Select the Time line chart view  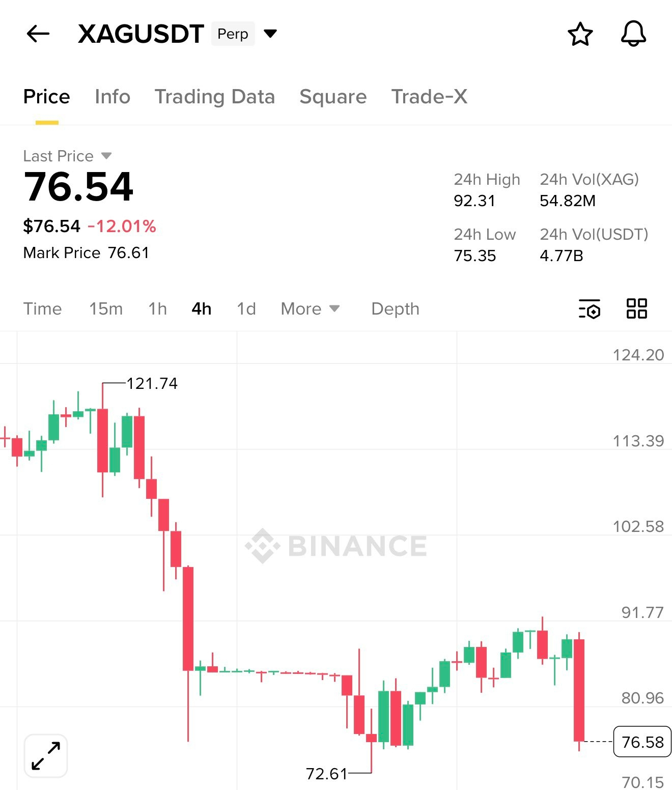[42, 309]
